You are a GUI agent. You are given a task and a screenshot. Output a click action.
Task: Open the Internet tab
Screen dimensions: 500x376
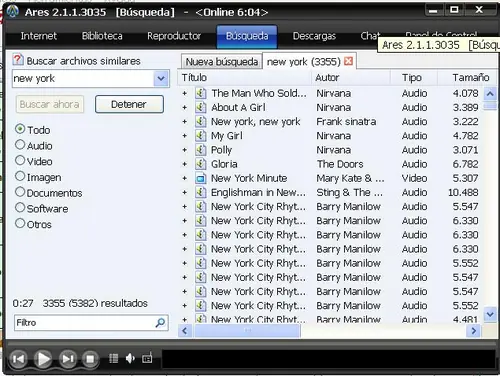(x=39, y=36)
